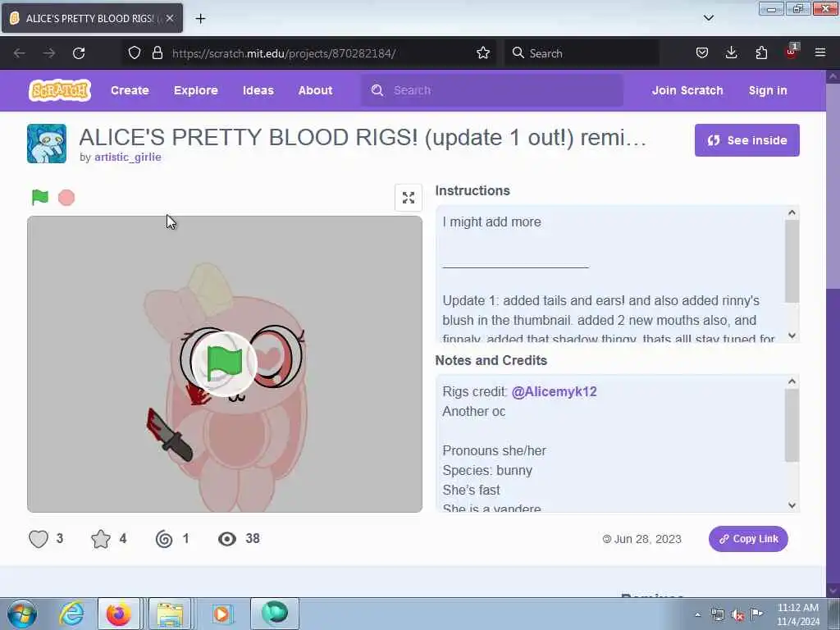Open the About page

315,90
